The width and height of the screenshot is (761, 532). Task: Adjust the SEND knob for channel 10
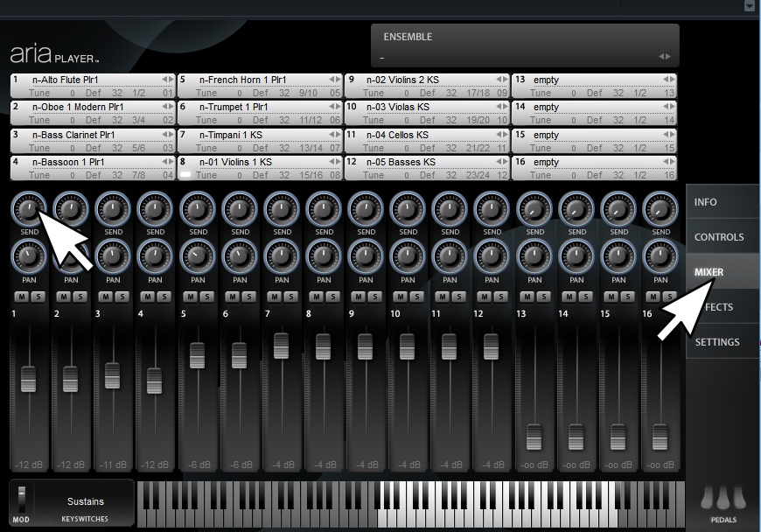(x=408, y=210)
